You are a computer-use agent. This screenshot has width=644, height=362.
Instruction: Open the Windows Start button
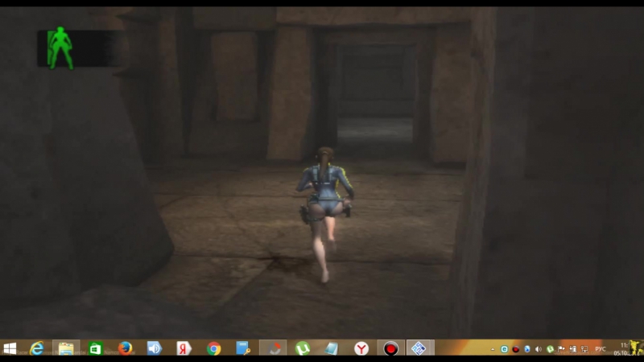tap(10, 349)
